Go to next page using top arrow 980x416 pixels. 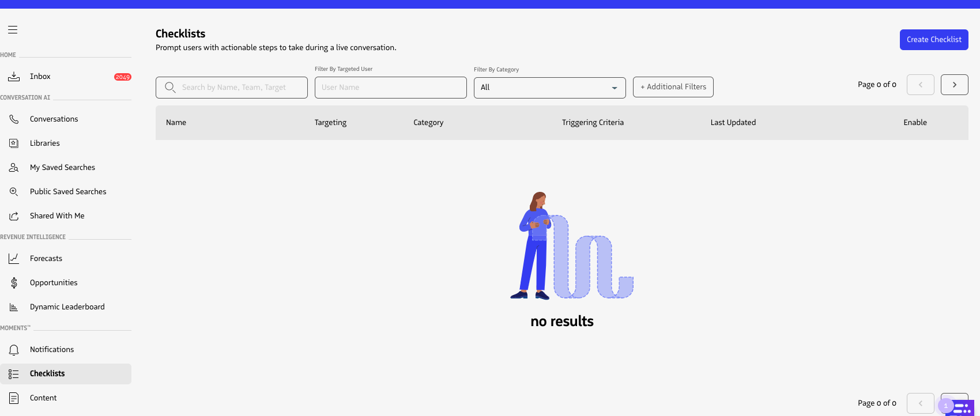(955, 85)
